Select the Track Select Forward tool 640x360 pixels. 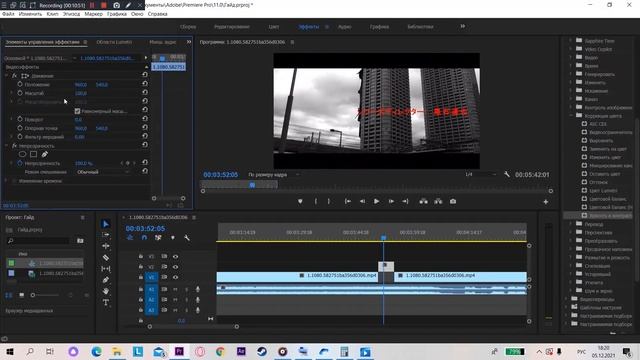[x=106, y=235]
